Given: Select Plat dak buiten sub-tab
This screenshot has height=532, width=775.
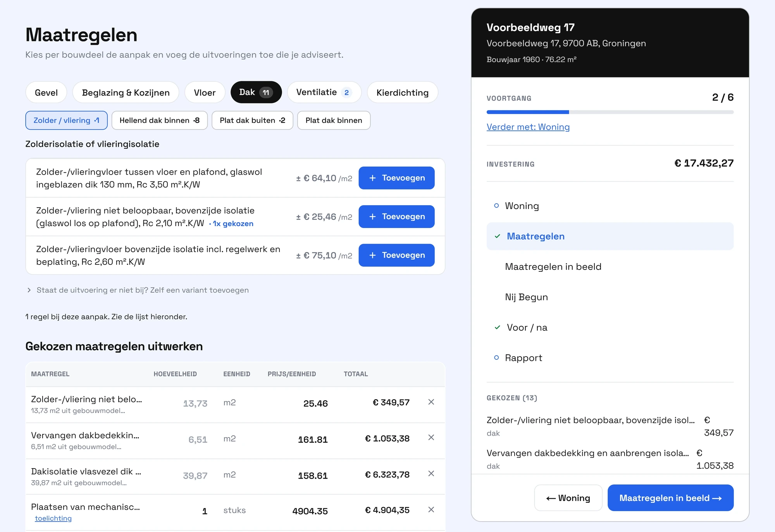Looking at the screenshot, I should pyautogui.click(x=252, y=120).
